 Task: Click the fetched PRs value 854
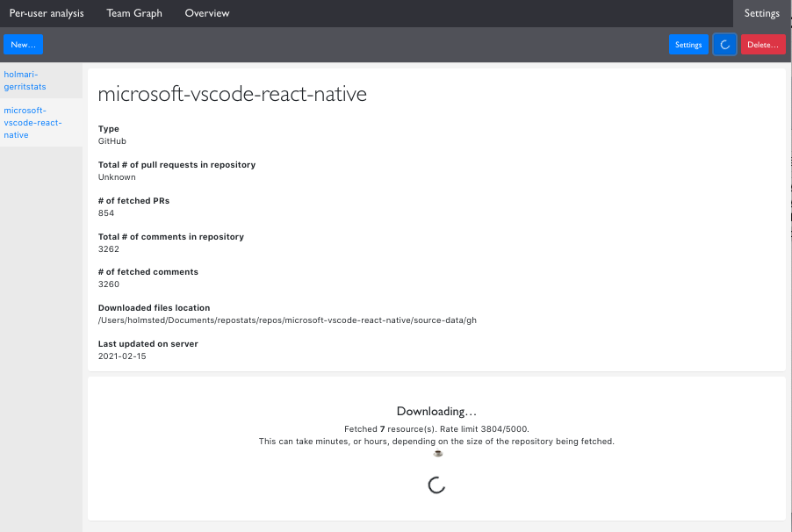coord(106,212)
